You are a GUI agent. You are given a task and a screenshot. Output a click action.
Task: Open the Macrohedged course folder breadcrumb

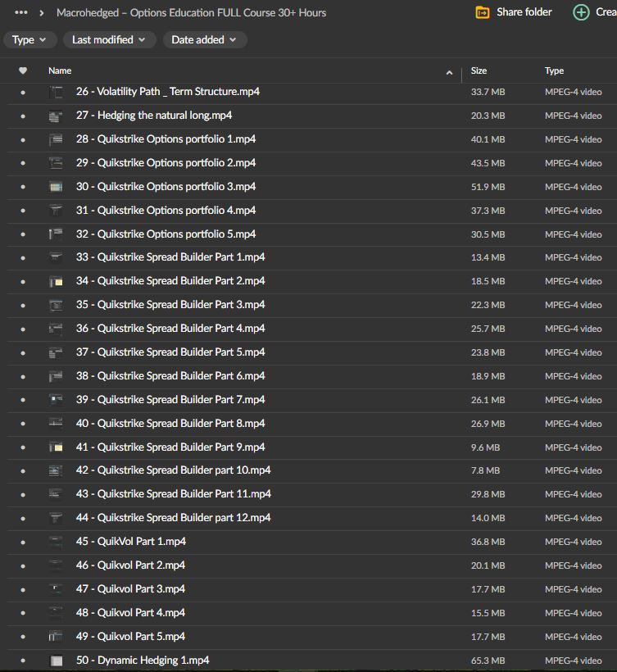191,12
